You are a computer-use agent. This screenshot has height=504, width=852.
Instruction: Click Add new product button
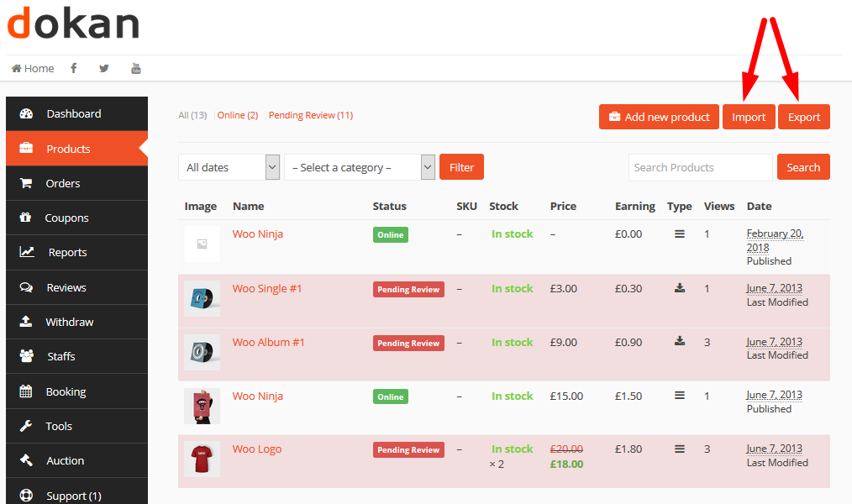point(659,117)
